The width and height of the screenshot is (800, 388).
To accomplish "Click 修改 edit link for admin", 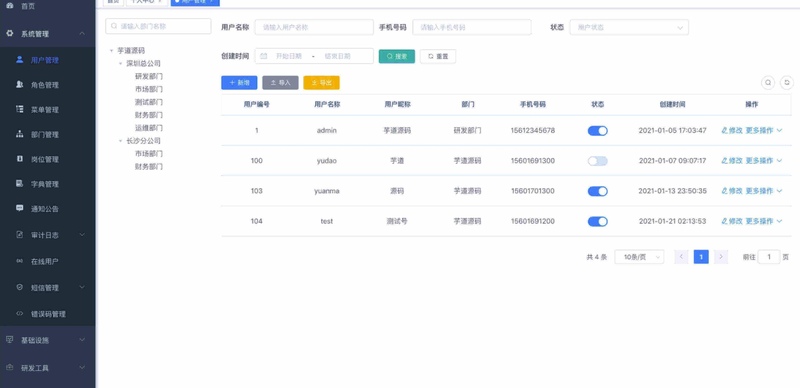I will 732,131.
